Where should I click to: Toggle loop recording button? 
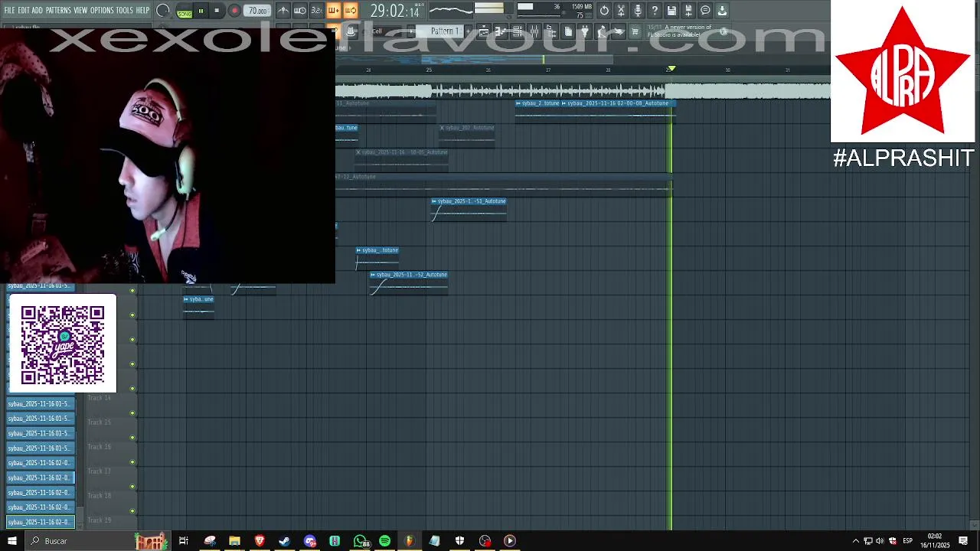tap(350, 11)
